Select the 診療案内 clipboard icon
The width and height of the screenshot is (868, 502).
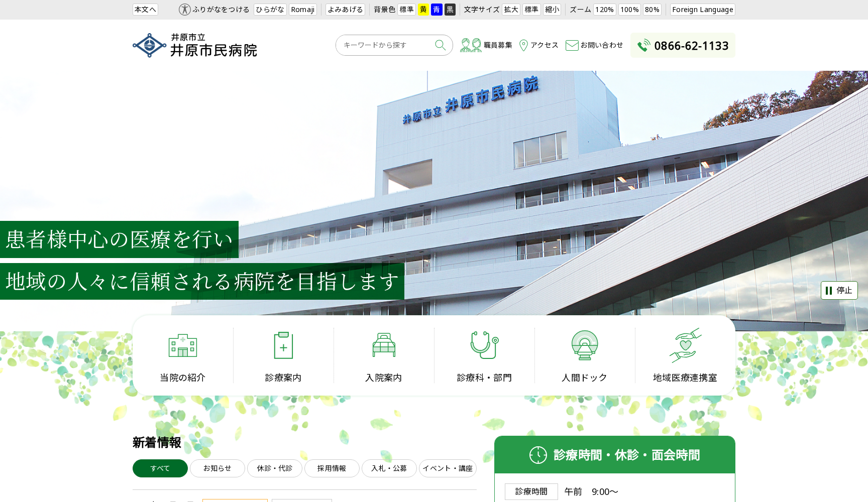tap(283, 345)
